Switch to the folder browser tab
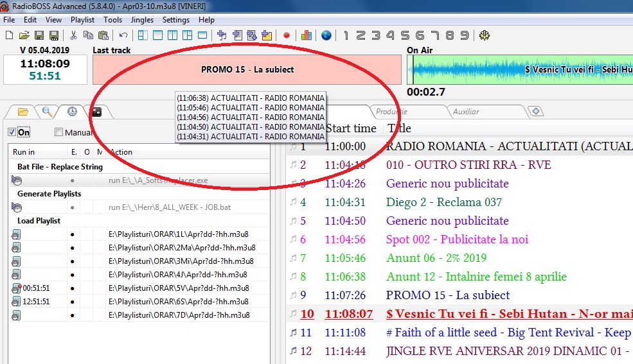 pos(23,112)
